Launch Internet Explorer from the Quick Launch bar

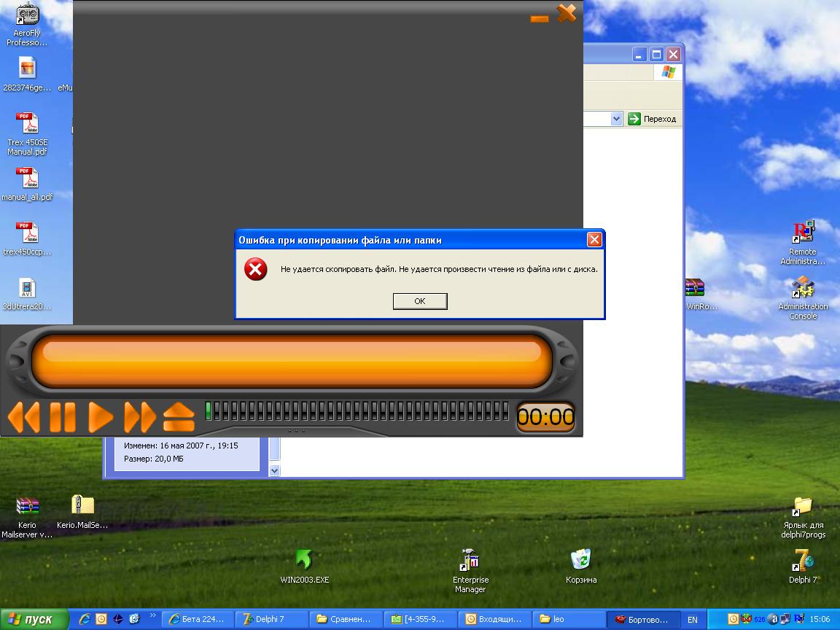85,619
